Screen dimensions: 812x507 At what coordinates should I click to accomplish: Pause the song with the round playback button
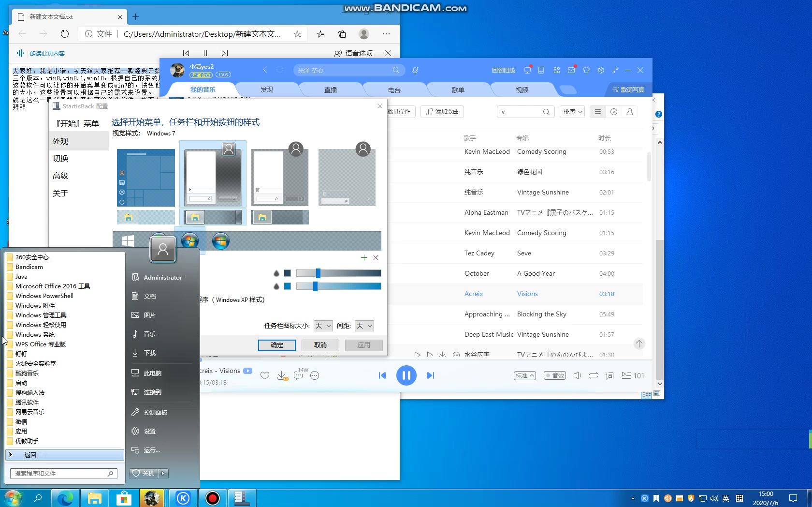[406, 375]
